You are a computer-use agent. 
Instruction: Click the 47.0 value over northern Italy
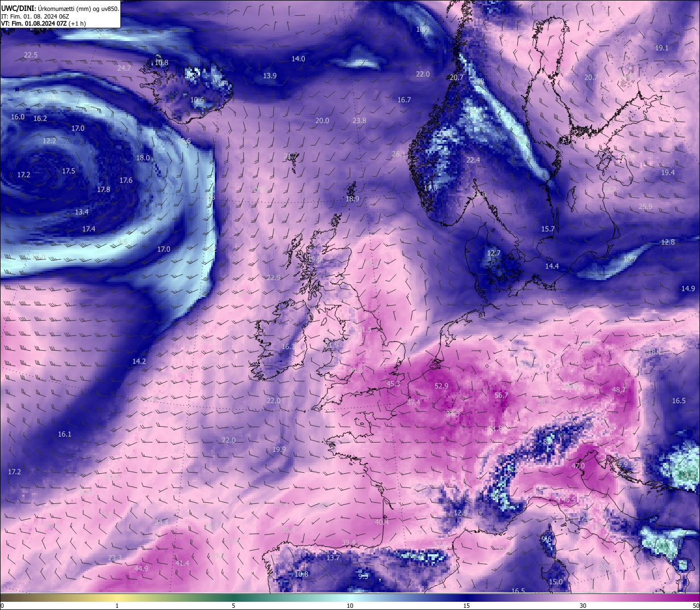pyautogui.click(x=578, y=466)
